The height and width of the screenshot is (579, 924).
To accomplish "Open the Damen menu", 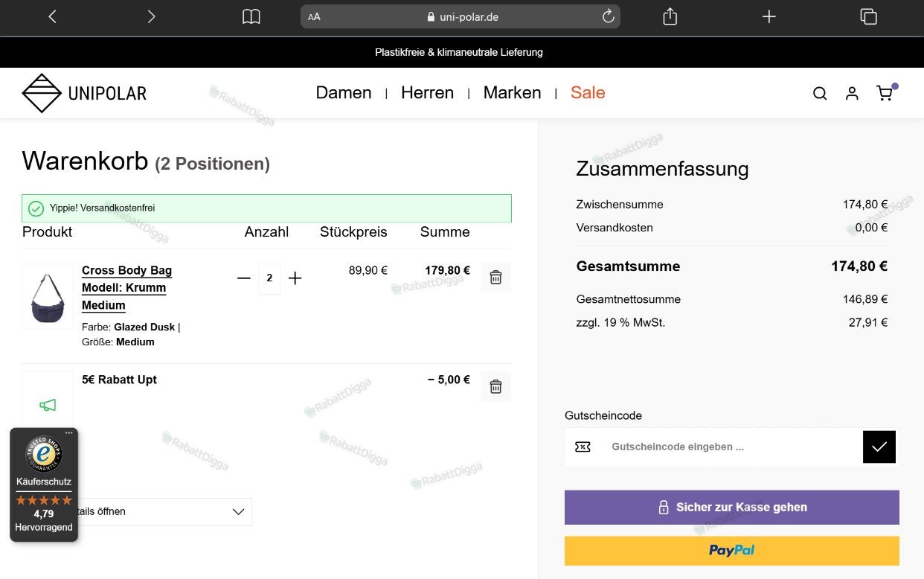I will pos(344,93).
